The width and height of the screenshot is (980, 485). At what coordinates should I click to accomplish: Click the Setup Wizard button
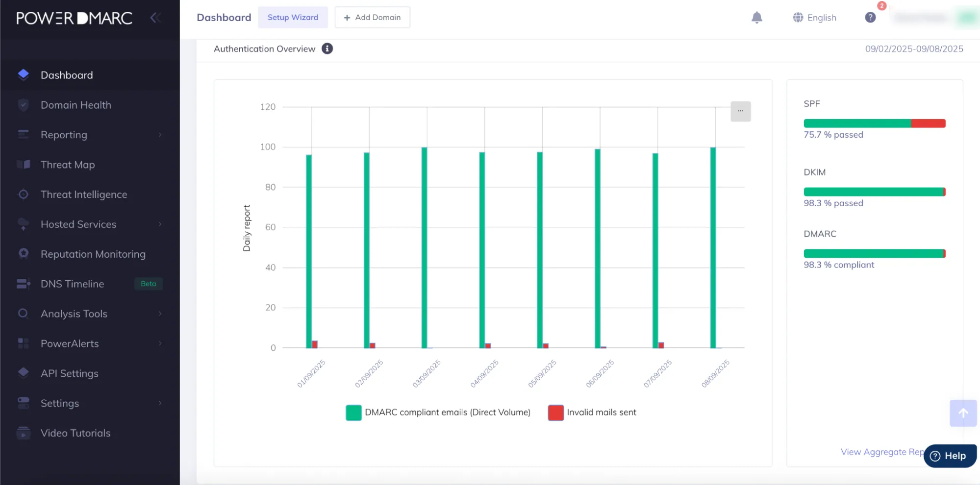click(293, 18)
